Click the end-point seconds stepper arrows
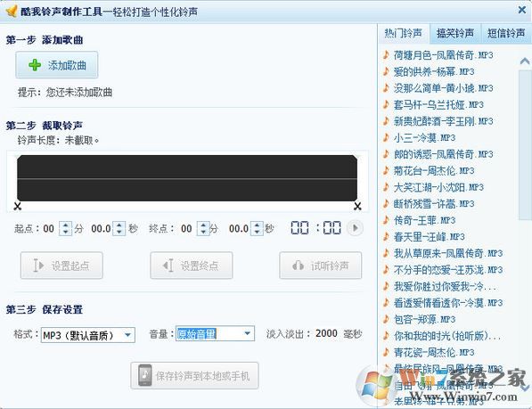Screen dimensions: 532x409 [257, 228]
